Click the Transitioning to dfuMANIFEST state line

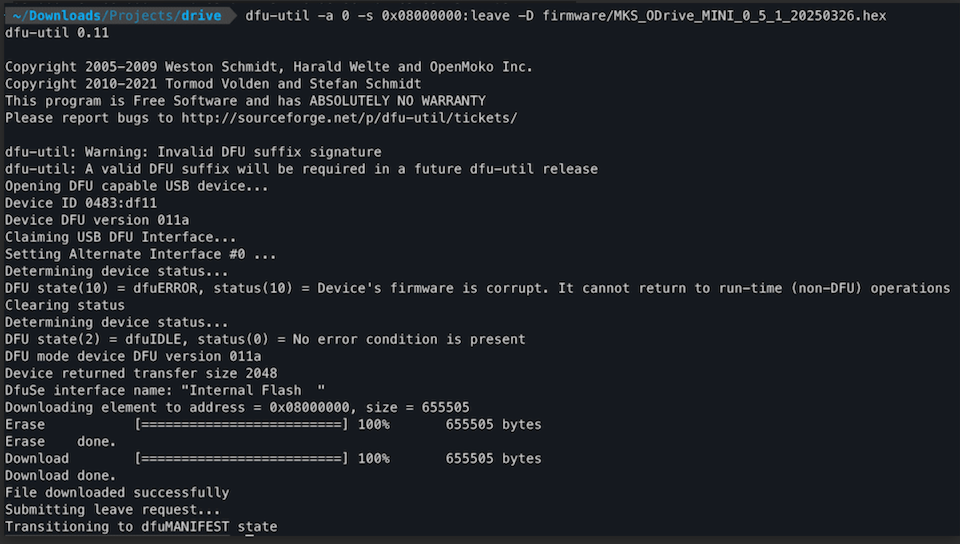141,527
